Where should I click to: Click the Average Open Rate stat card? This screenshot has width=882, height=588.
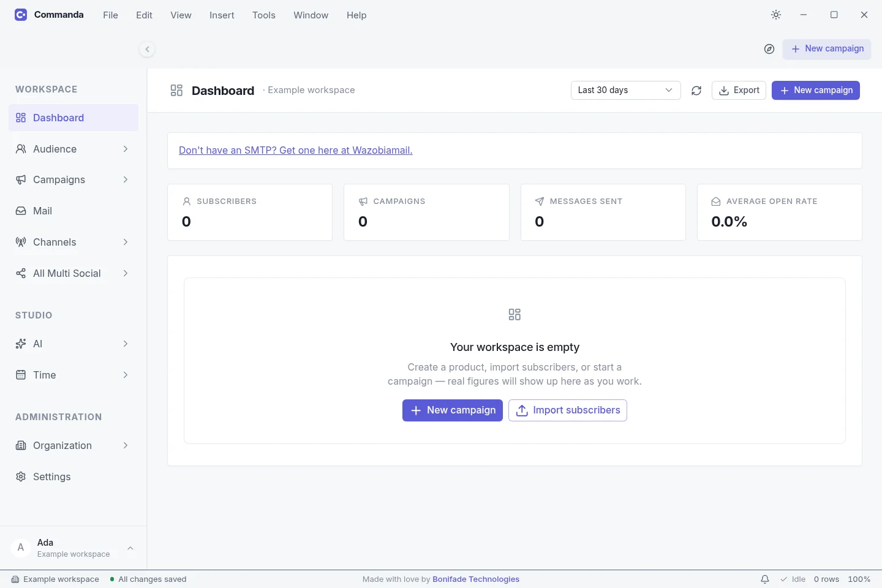(x=780, y=213)
